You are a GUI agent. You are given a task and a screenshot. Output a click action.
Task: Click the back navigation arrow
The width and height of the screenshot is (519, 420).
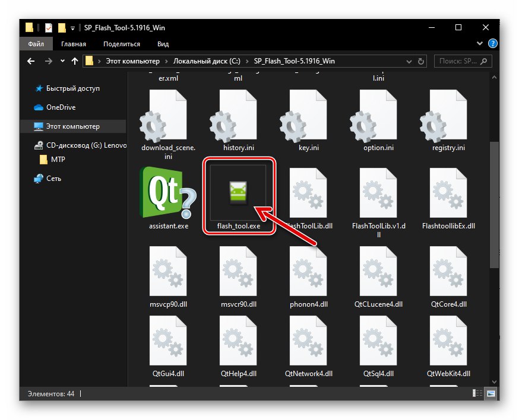tap(31, 61)
